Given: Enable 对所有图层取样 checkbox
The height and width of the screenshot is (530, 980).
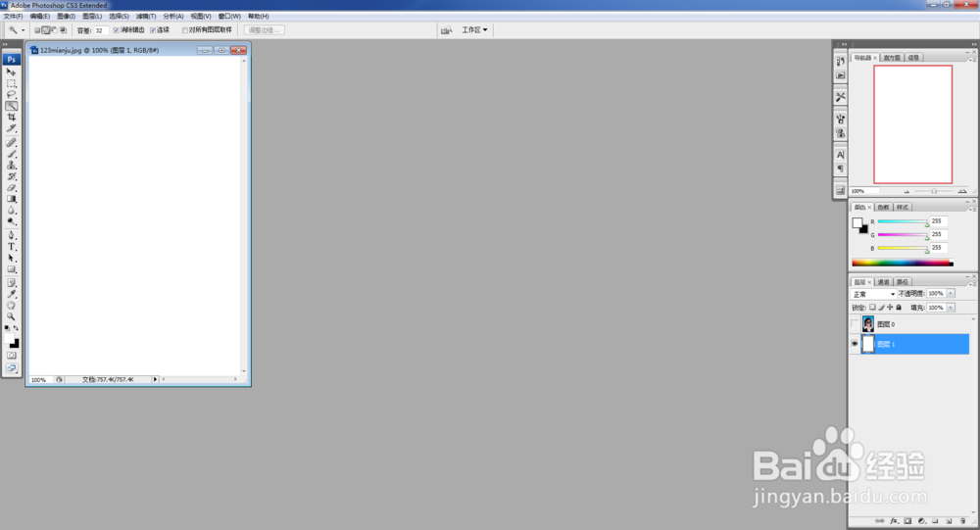Looking at the screenshot, I should tap(185, 30).
